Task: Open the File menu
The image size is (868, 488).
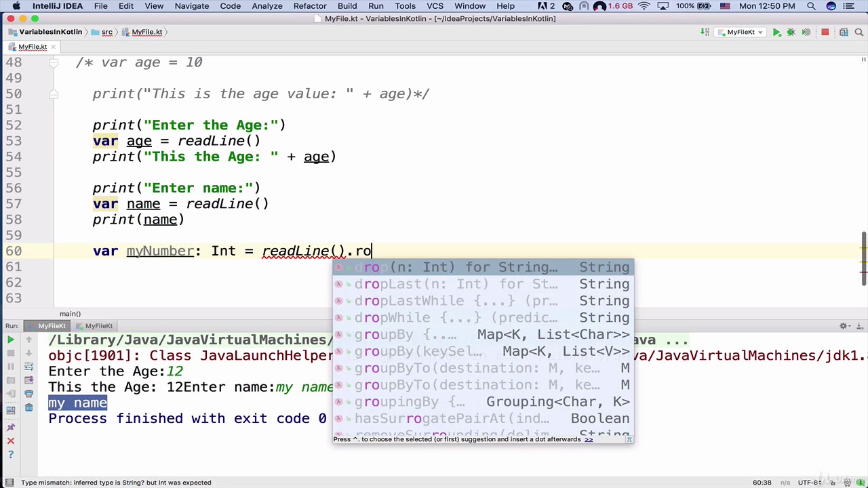Action: pos(100,6)
